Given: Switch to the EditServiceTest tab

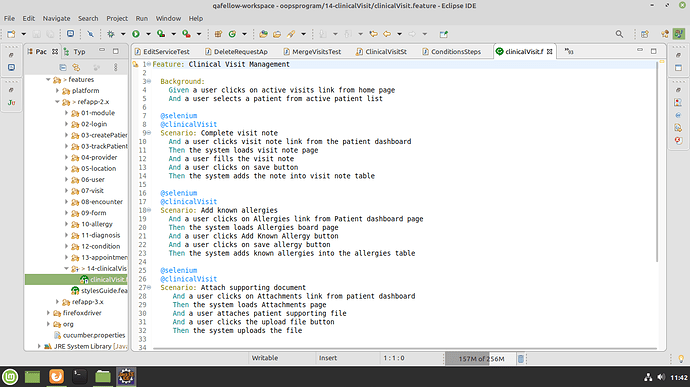Looking at the screenshot, I should pos(162,52).
